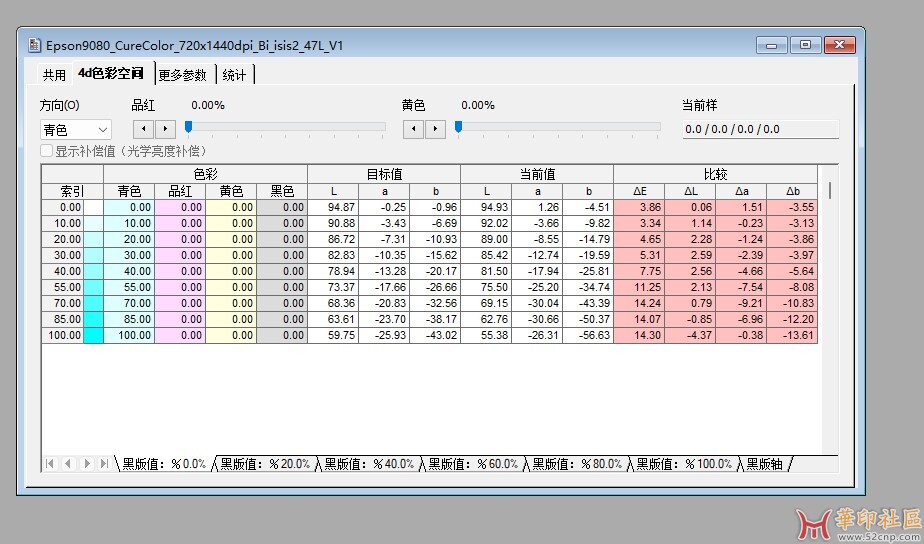Click cyan cell value 85.00
Screen dimensions: 924x544
point(129,319)
